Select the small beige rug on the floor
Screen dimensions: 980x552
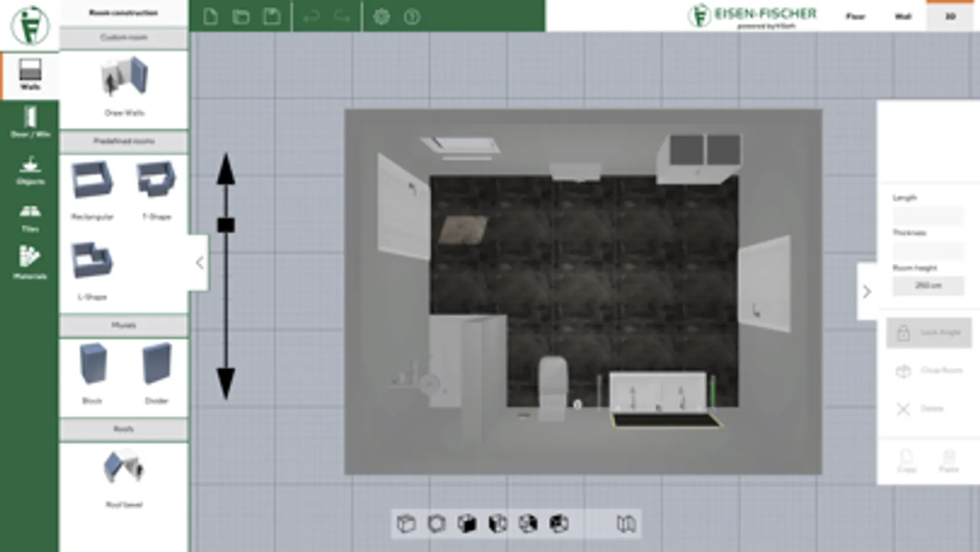[463, 229]
